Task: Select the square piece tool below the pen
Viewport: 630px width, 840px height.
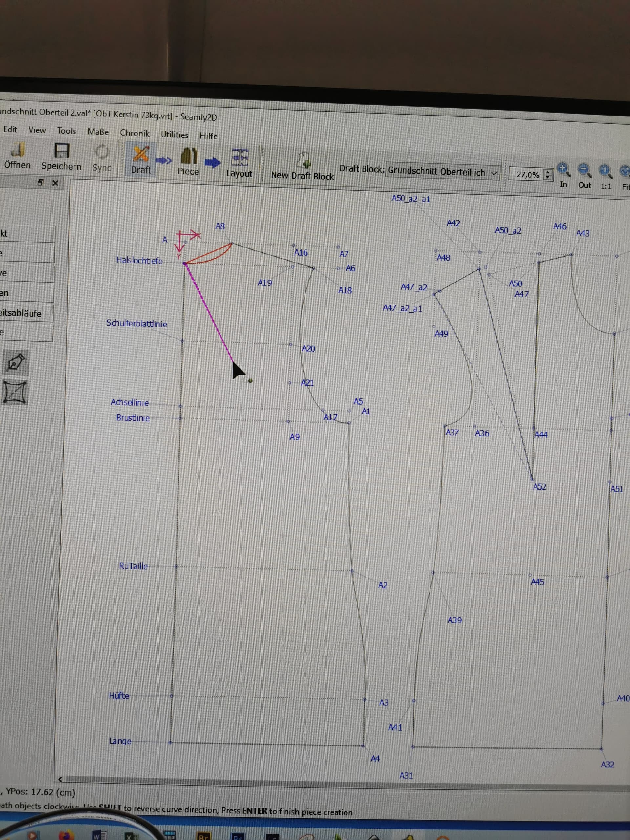Action: (x=15, y=392)
